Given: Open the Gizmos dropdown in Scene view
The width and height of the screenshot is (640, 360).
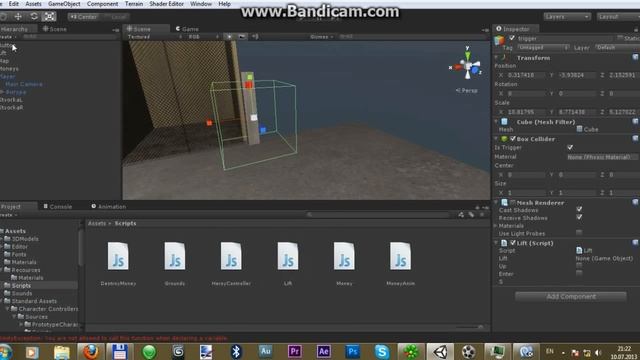Looking at the screenshot, I should [x=322, y=37].
